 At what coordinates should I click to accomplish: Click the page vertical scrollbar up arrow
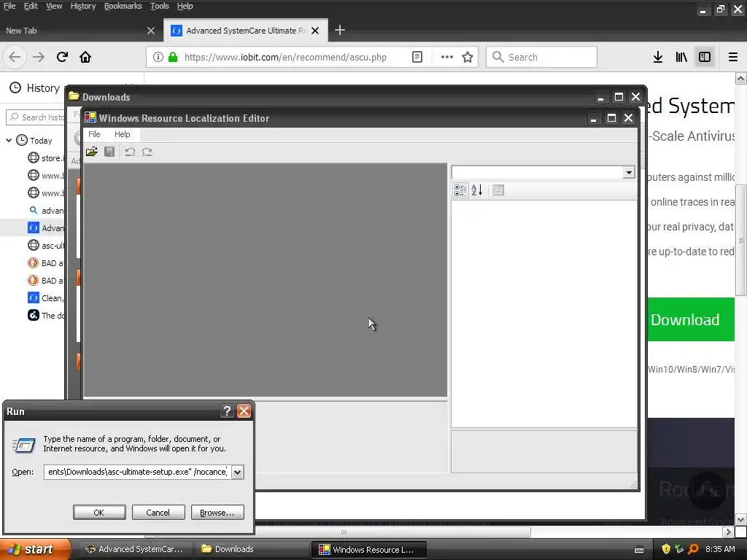[x=741, y=79]
